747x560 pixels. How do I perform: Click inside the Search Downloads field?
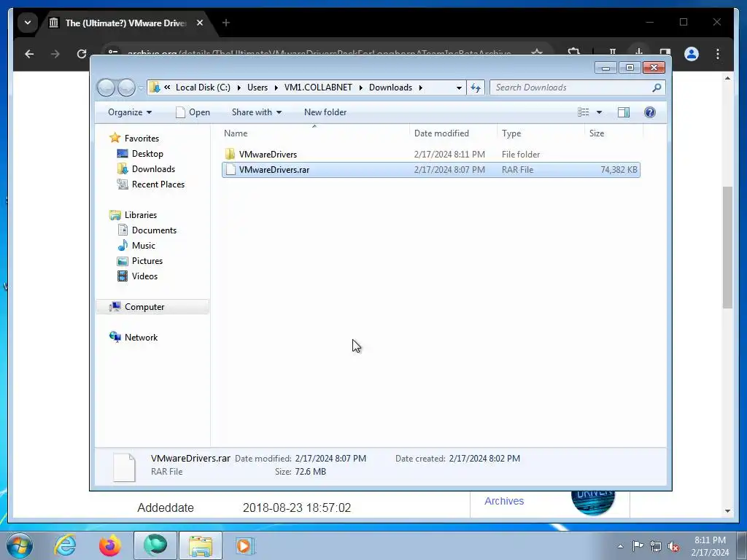point(570,87)
